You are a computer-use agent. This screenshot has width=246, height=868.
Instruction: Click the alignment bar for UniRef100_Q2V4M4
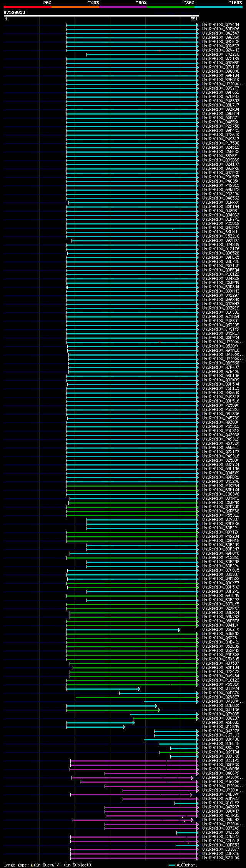(x=132, y=25)
